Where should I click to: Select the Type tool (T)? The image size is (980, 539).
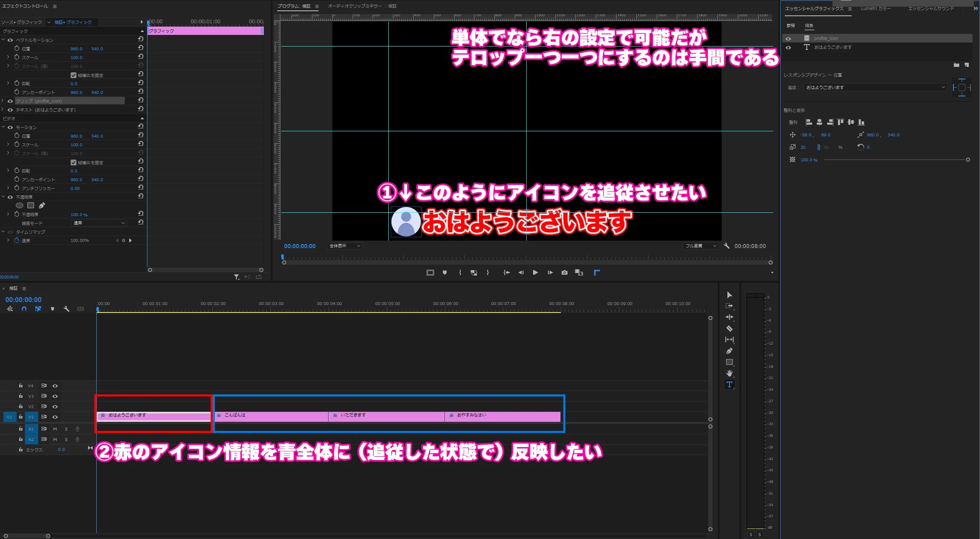point(729,384)
